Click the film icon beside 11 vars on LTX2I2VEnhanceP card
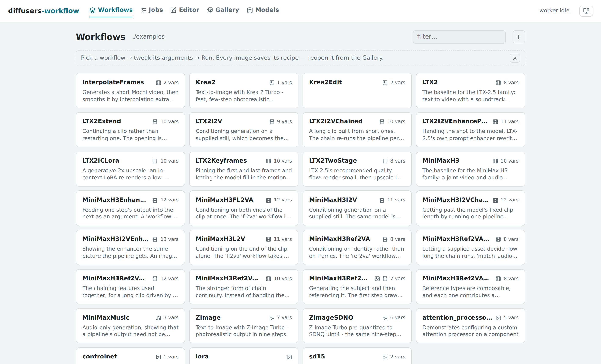This screenshot has width=601, height=364. tap(495, 122)
